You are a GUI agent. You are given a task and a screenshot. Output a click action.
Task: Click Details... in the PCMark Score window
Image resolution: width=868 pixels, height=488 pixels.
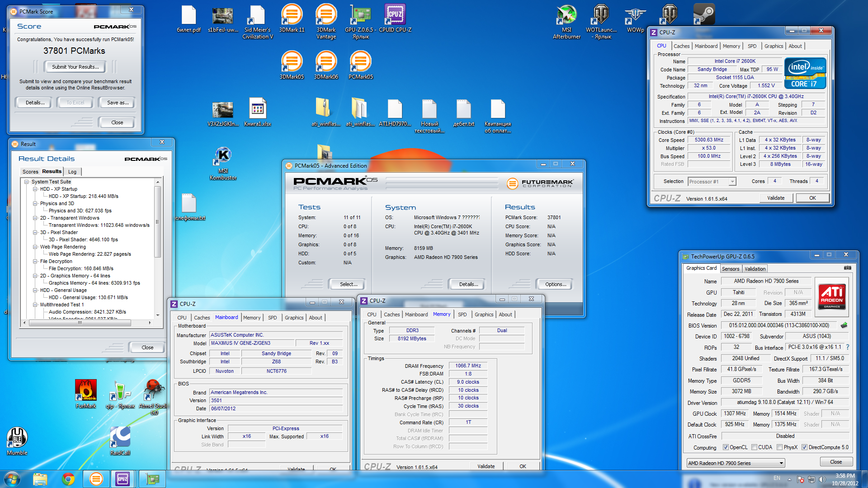pyautogui.click(x=35, y=103)
